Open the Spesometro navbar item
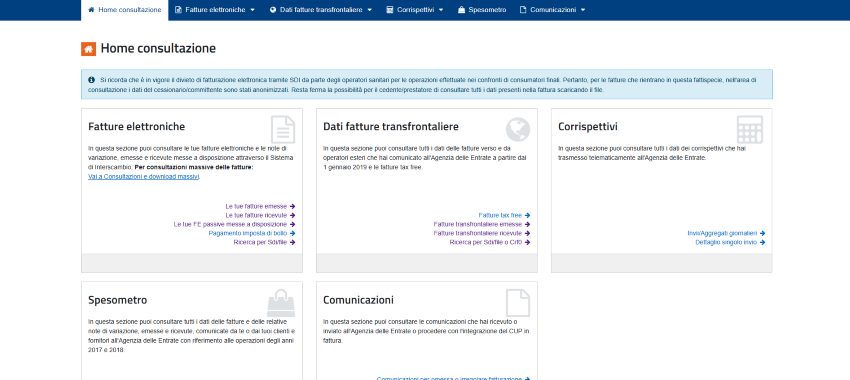The width and height of the screenshot is (850, 380). [x=482, y=10]
